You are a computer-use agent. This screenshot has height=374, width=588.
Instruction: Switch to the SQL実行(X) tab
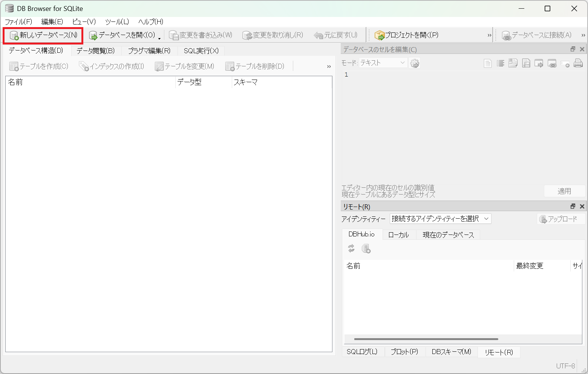coord(201,51)
